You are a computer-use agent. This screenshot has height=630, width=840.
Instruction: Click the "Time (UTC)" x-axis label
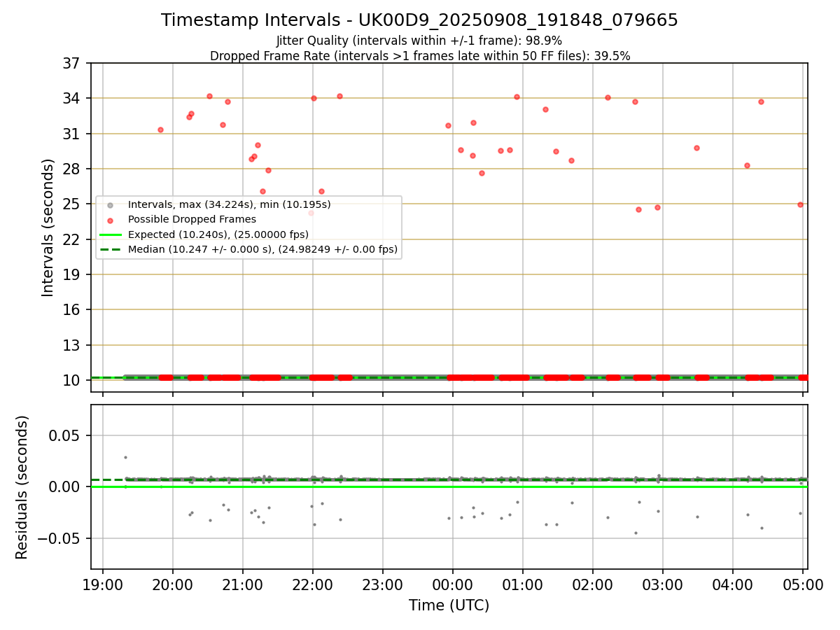tap(449, 605)
